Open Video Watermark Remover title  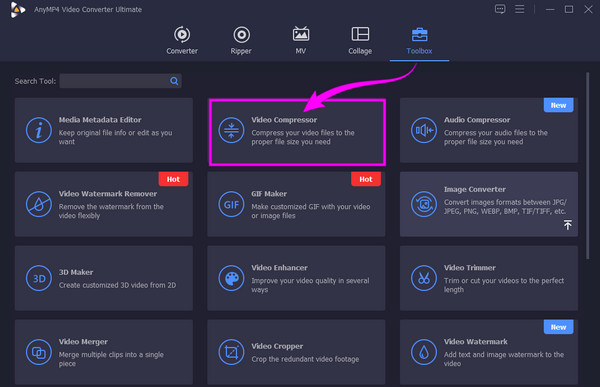pos(108,194)
